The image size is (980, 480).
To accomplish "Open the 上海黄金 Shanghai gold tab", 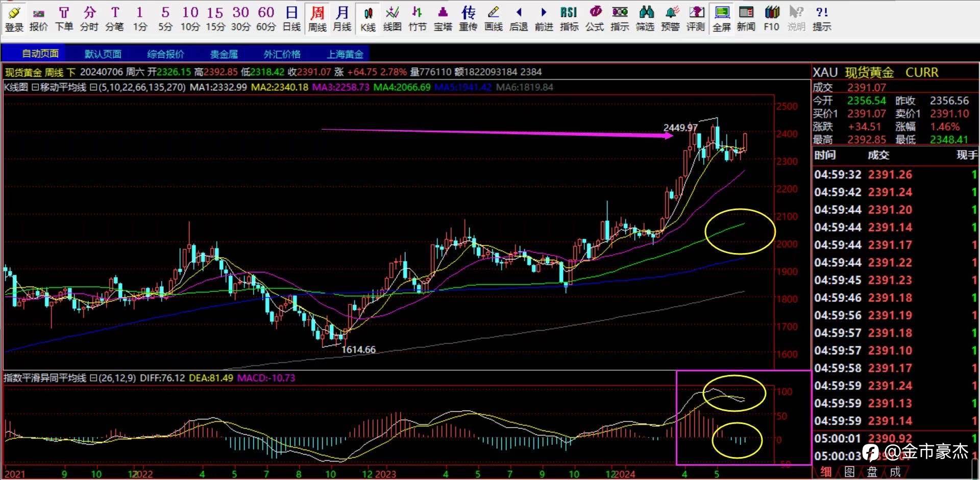I will [345, 54].
